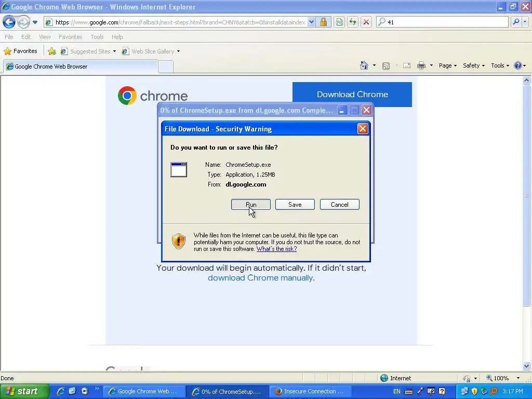532x399 pixels.
Task: Launch Windows Media Player from Quick Launch
Action: (85, 391)
